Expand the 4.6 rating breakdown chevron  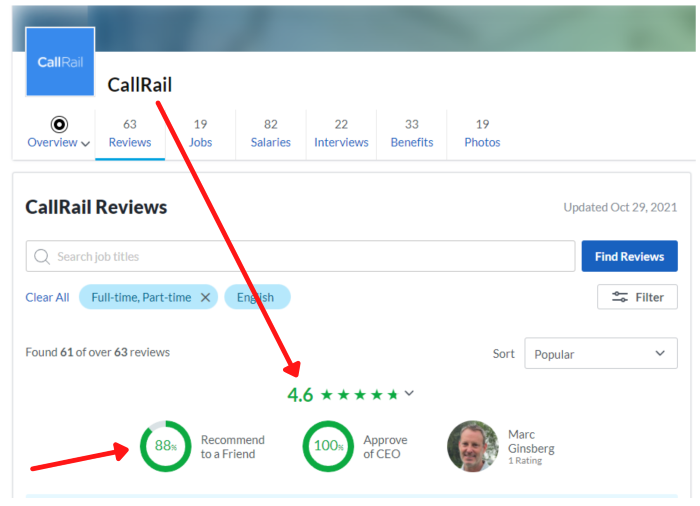(x=409, y=393)
